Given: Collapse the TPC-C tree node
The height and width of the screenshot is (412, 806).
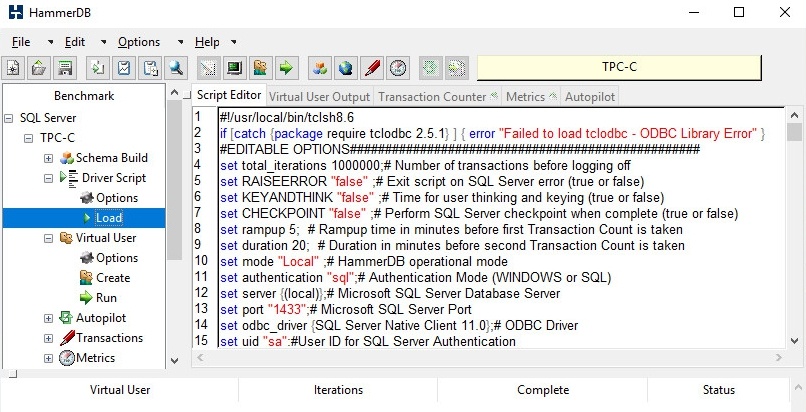Looking at the screenshot, I should click(x=28, y=138).
